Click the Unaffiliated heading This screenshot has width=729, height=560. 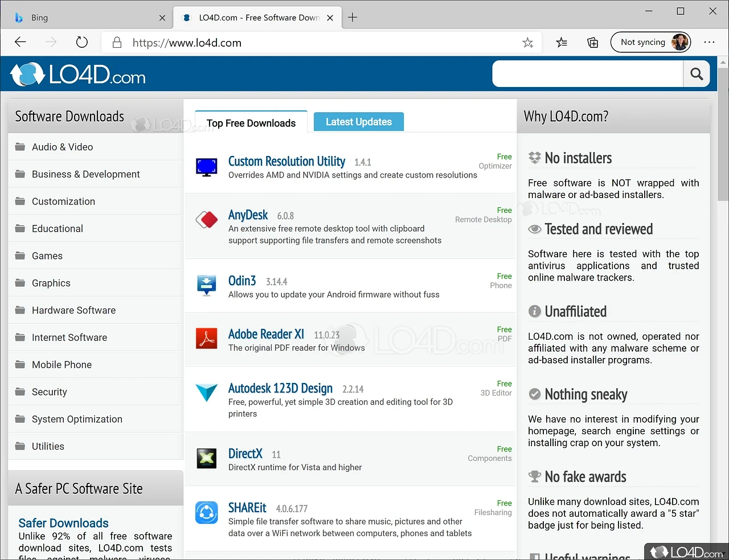(x=575, y=312)
